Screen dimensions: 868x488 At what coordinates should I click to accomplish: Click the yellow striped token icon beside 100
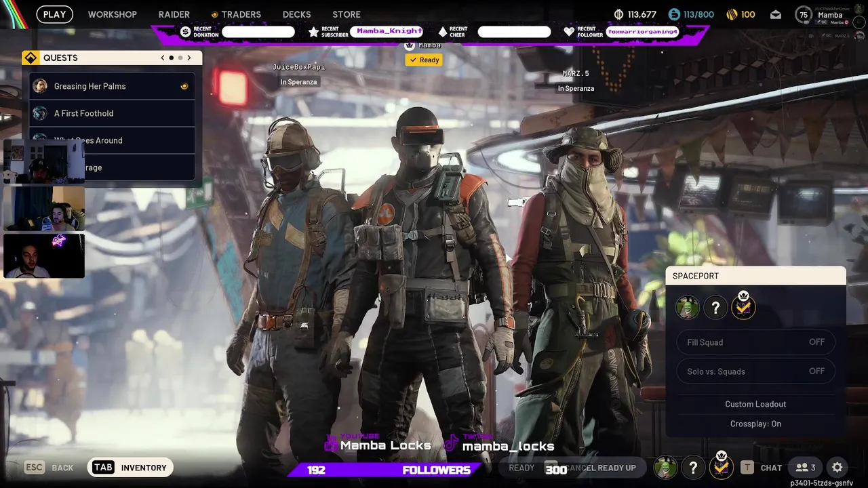point(731,14)
